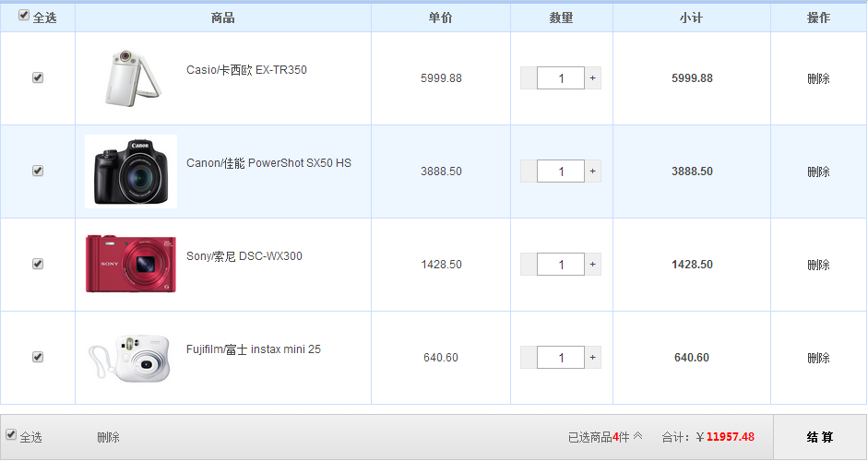The height and width of the screenshot is (461, 868).
Task: Delete the Casio EX-TR350 item with 删除
Action: (818, 78)
